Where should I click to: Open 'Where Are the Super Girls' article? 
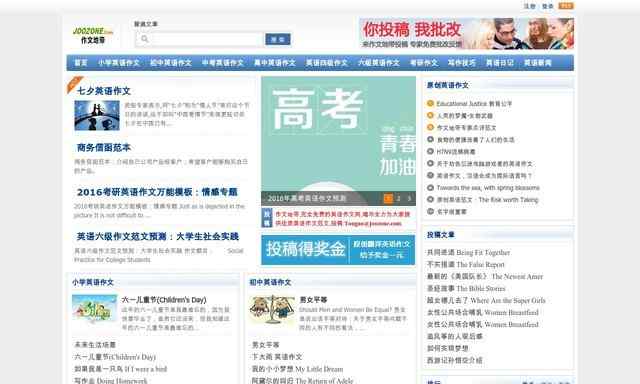coord(486,300)
